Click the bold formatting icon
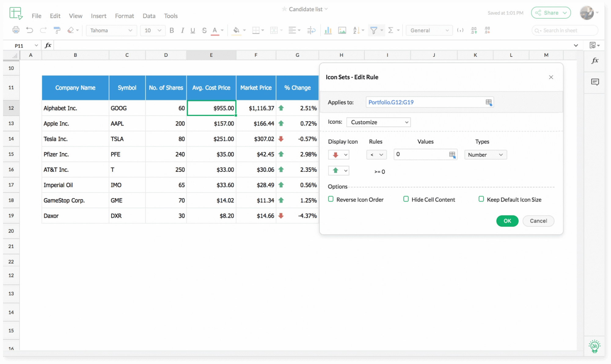611x364 pixels. pyautogui.click(x=172, y=30)
